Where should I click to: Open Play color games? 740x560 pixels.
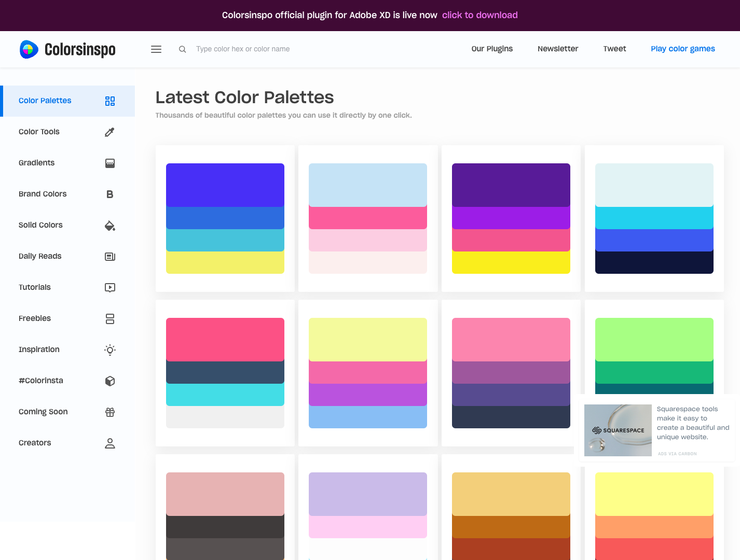pyautogui.click(x=682, y=49)
